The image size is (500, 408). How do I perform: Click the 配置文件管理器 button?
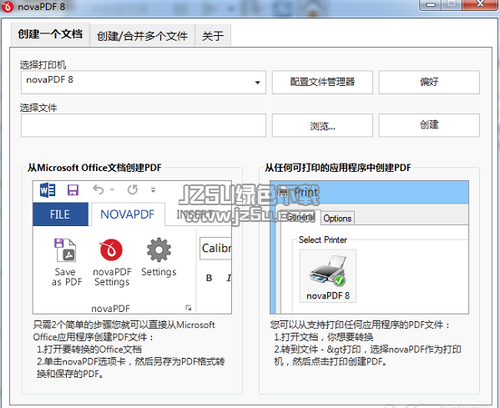[x=322, y=82]
